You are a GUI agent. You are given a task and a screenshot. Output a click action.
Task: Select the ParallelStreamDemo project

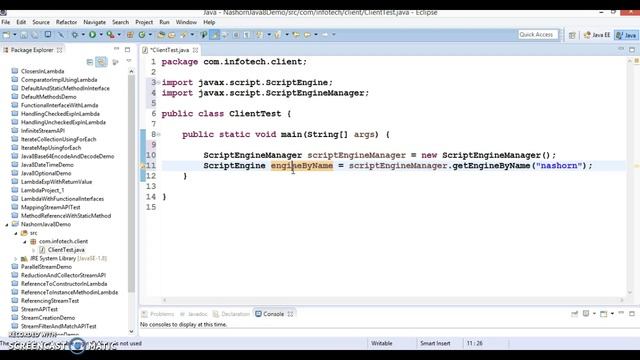tap(46, 267)
